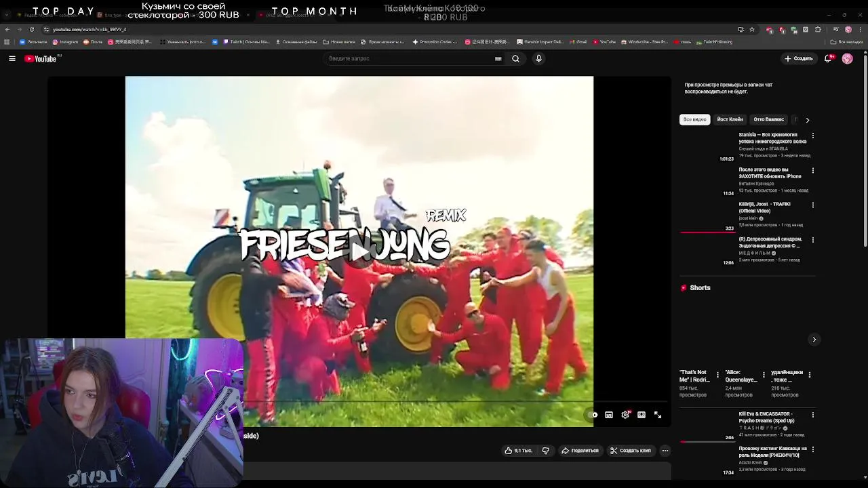This screenshot has height=488, width=868.
Task: Open the YouTube hamburger guide menu
Action: click(x=12, y=59)
